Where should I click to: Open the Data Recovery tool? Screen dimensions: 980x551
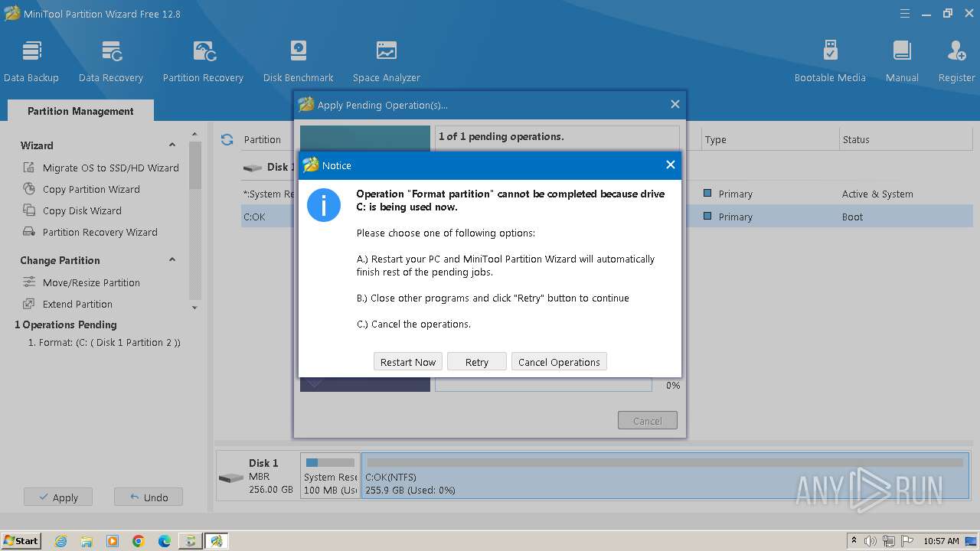pos(111,61)
